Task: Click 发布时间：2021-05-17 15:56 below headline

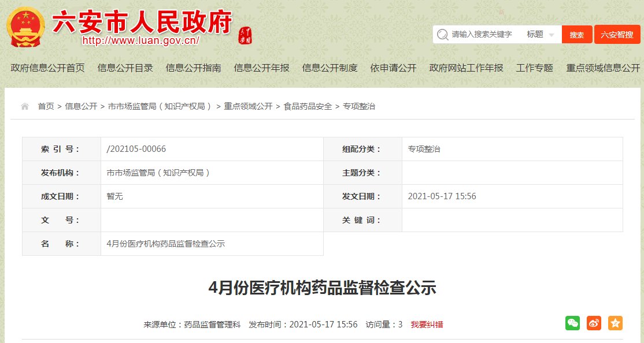Action: pos(303,325)
